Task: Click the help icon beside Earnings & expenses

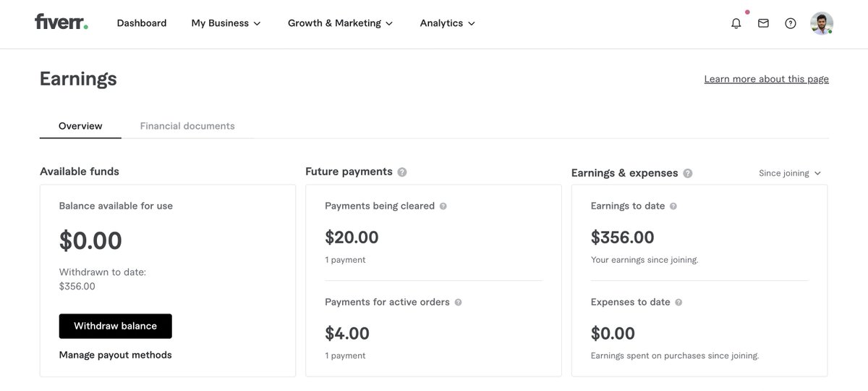Action: pyautogui.click(x=688, y=173)
